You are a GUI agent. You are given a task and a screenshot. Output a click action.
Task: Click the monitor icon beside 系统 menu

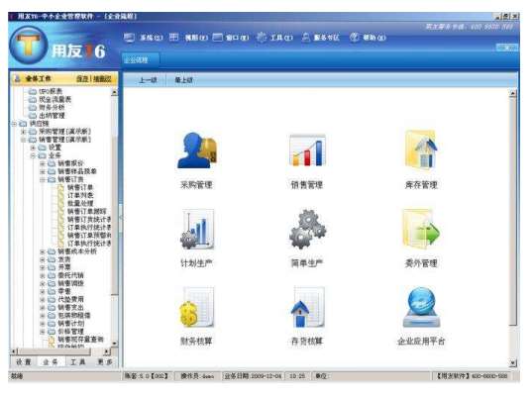129,38
